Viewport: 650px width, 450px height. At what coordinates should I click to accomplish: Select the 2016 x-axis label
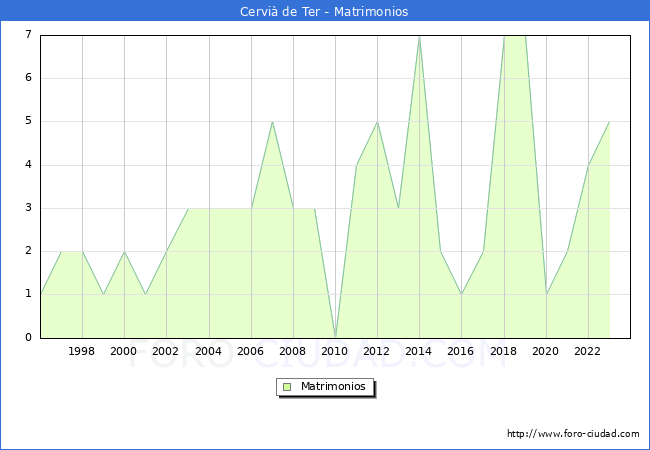point(461,352)
